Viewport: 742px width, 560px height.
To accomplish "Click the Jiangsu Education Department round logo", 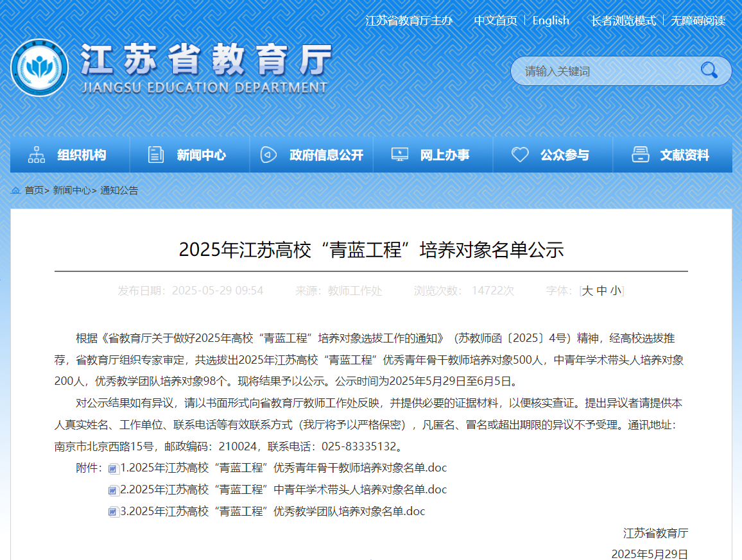I will 40,67.
